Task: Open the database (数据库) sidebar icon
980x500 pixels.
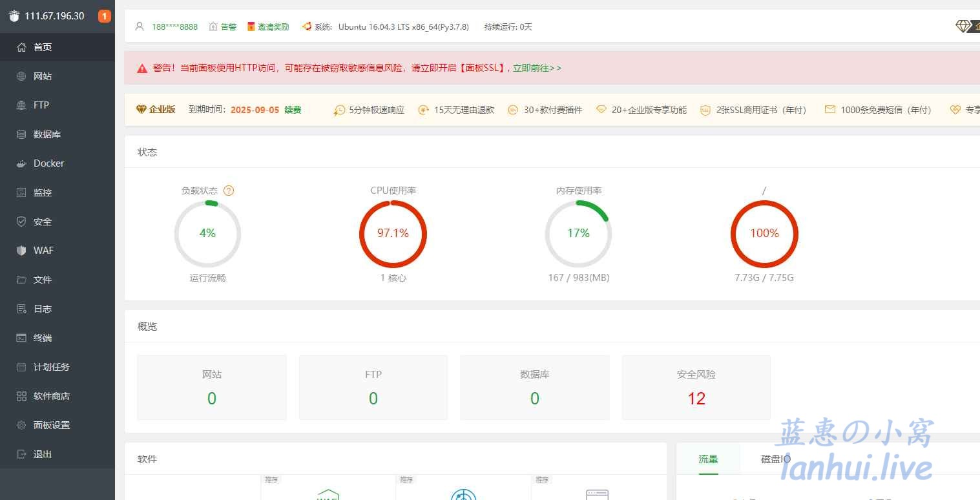Action: [21, 134]
